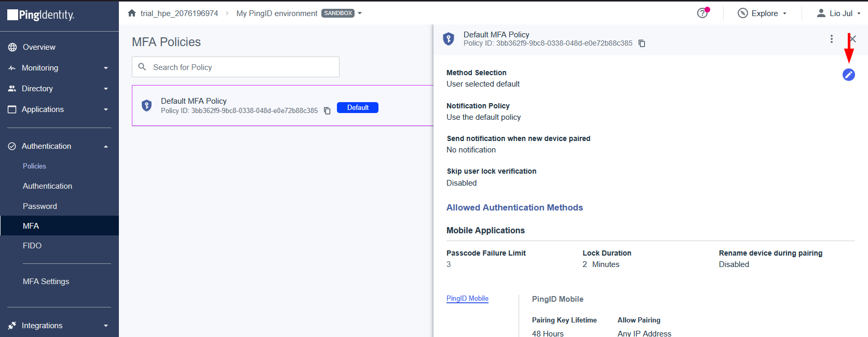Go to MFA Settings
Screen dimensions: 868x337
[x=46, y=282]
